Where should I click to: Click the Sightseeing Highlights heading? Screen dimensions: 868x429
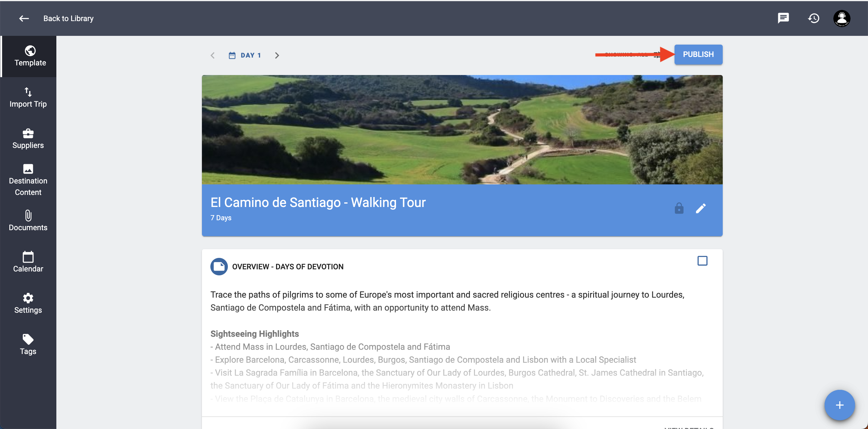click(255, 334)
